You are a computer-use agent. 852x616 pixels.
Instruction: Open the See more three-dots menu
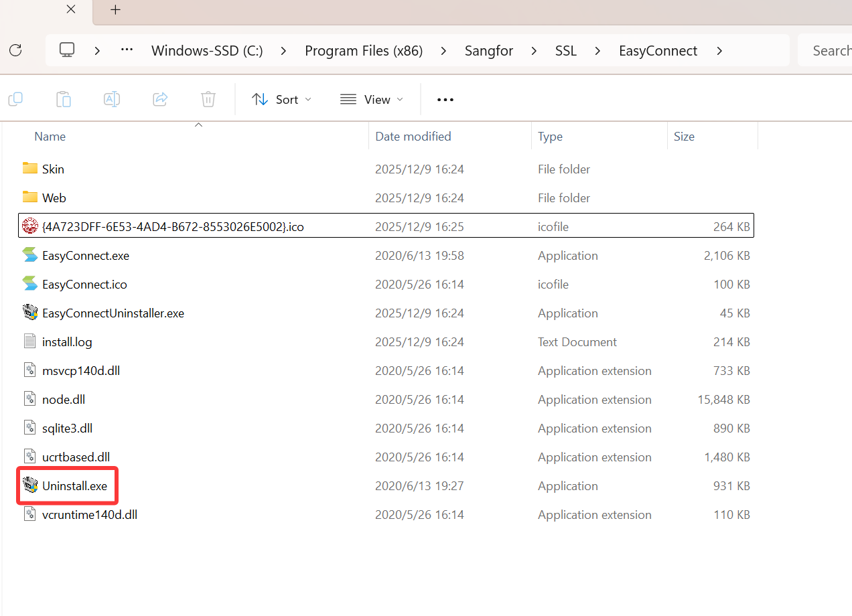[445, 99]
